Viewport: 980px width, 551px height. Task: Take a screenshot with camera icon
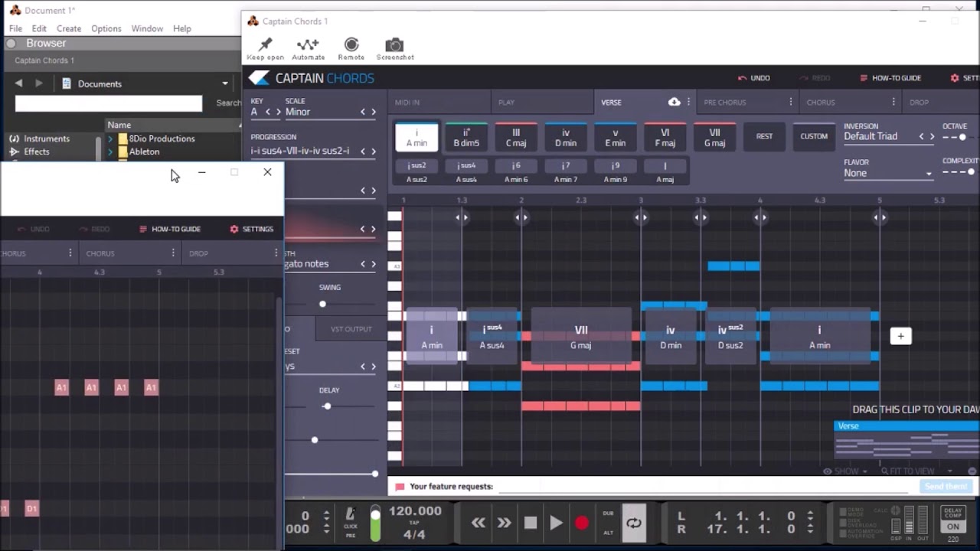tap(394, 49)
